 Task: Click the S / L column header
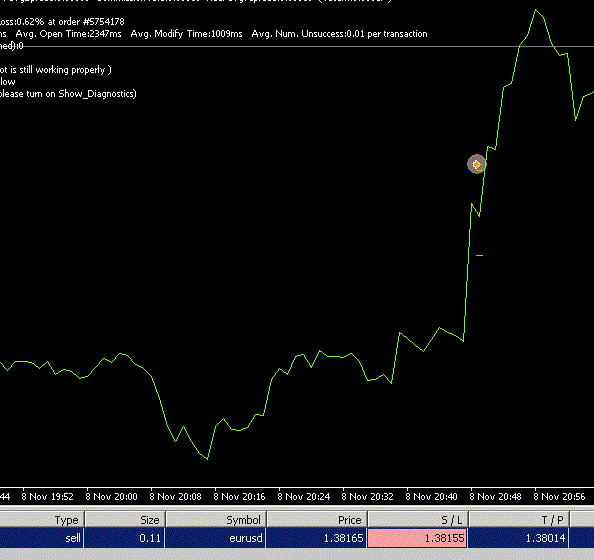pyautogui.click(x=418, y=519)
